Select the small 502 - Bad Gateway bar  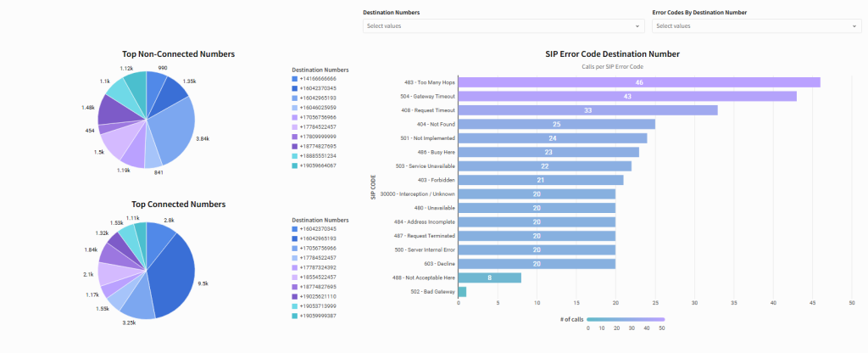(462, 292)
